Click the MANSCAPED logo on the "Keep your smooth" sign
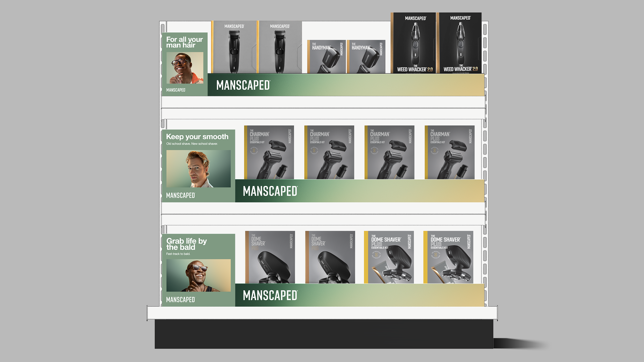 click(x=181, y=195)
